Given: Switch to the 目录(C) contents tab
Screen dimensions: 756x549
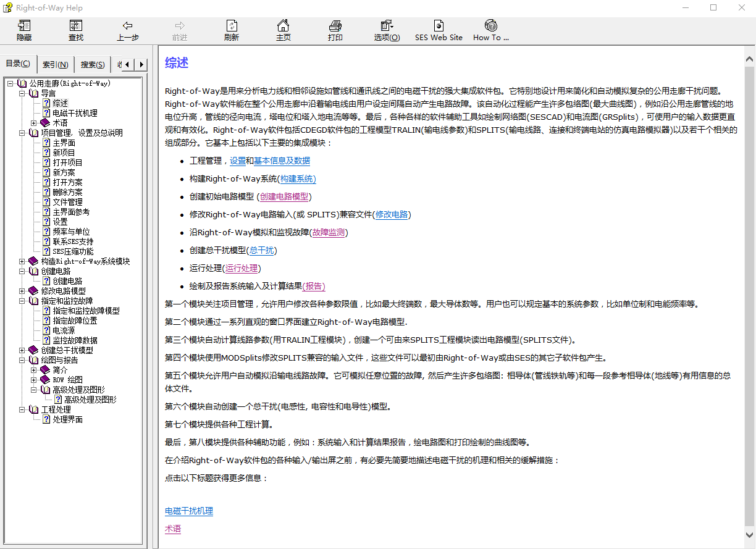Looking at the screenshot, I should tap(18, 64).
